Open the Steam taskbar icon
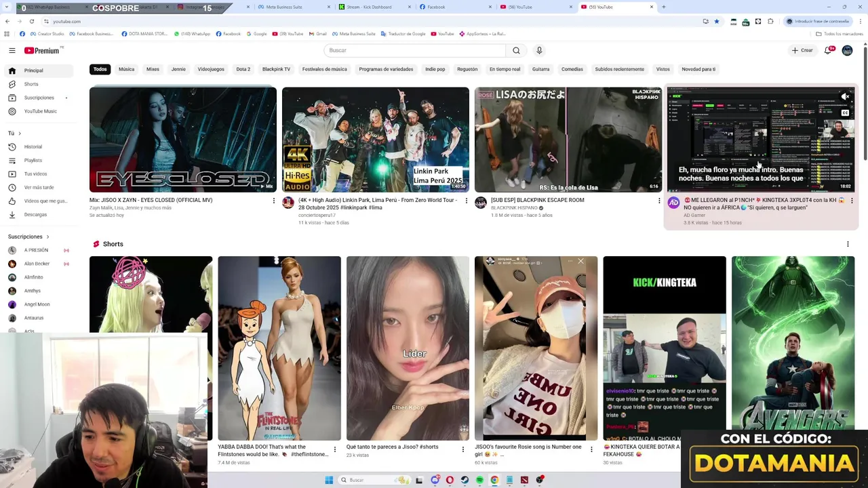The image size is (868, 488). point(465,480)
